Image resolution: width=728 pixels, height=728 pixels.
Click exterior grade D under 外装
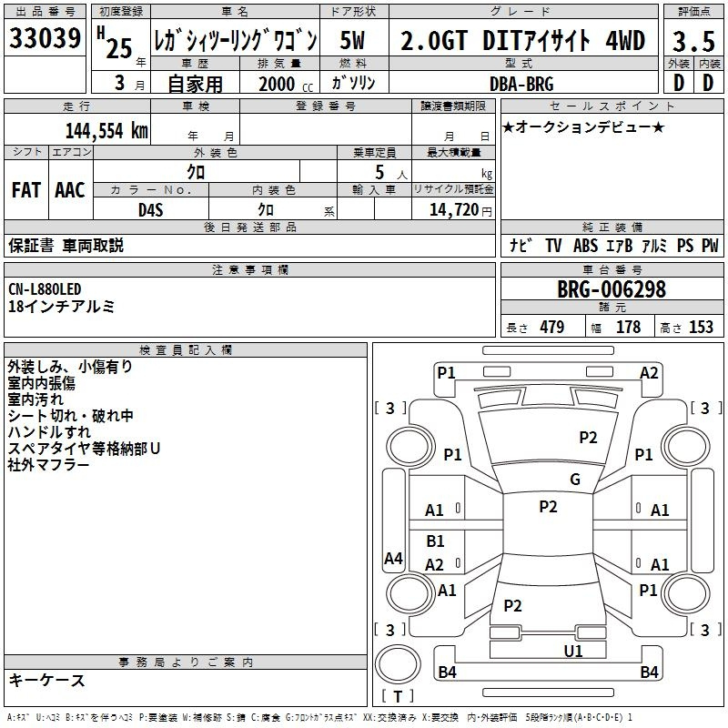click(x=678, y=83)
